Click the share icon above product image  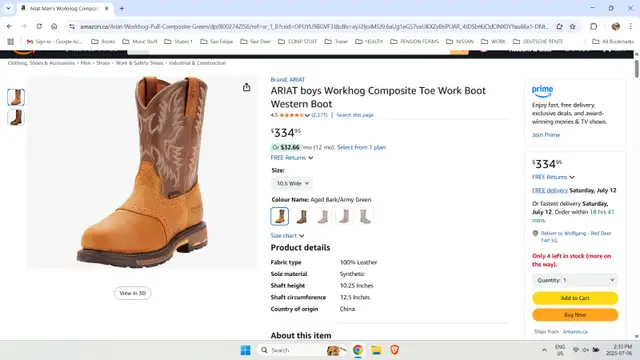(x=247, y=87)
